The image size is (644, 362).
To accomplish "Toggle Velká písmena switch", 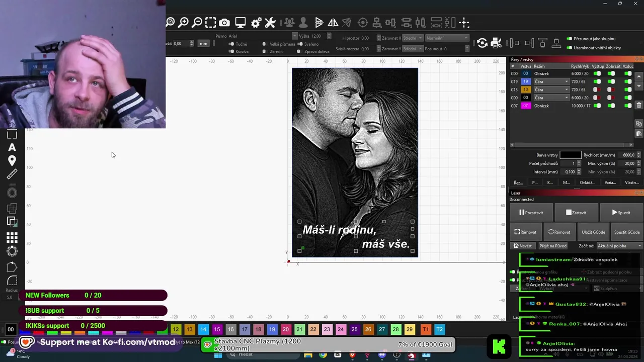I will pos(264,44).
